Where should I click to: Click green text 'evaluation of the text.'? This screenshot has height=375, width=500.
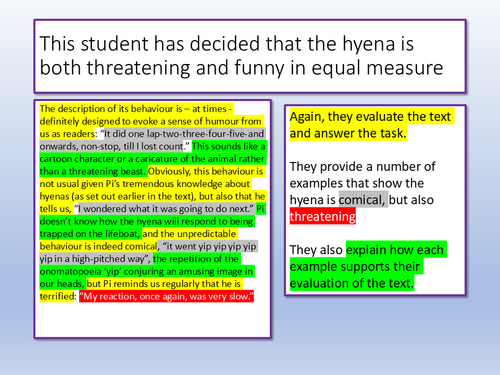pos(351,283)
